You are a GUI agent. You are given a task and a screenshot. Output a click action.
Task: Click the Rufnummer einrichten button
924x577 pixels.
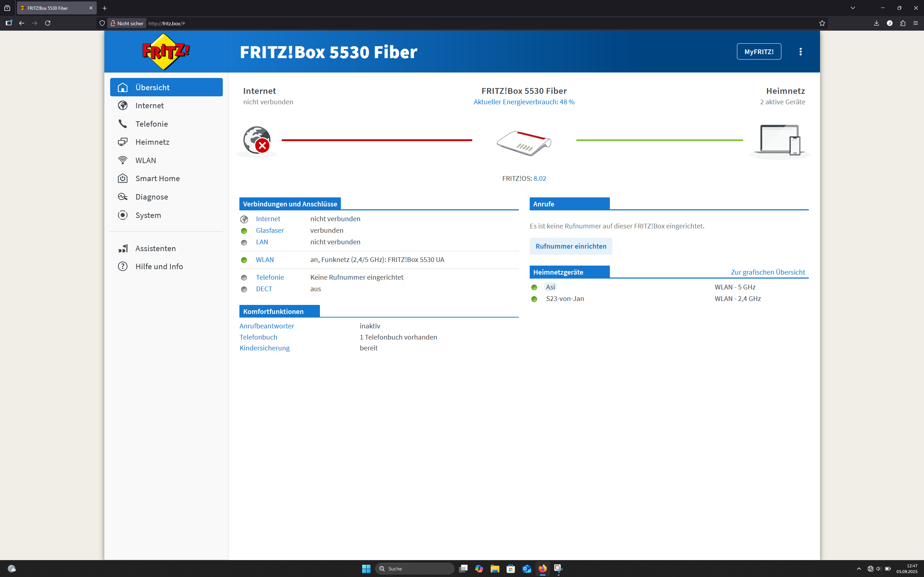571,246
